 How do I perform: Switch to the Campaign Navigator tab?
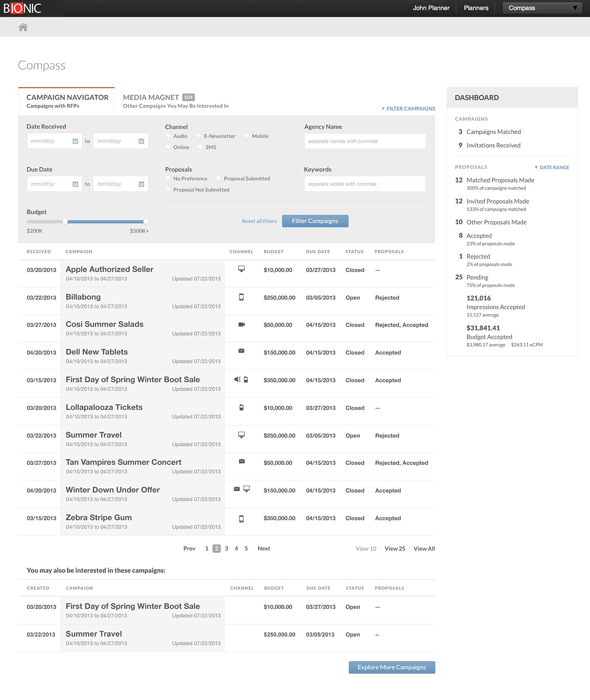pos(67,101)
